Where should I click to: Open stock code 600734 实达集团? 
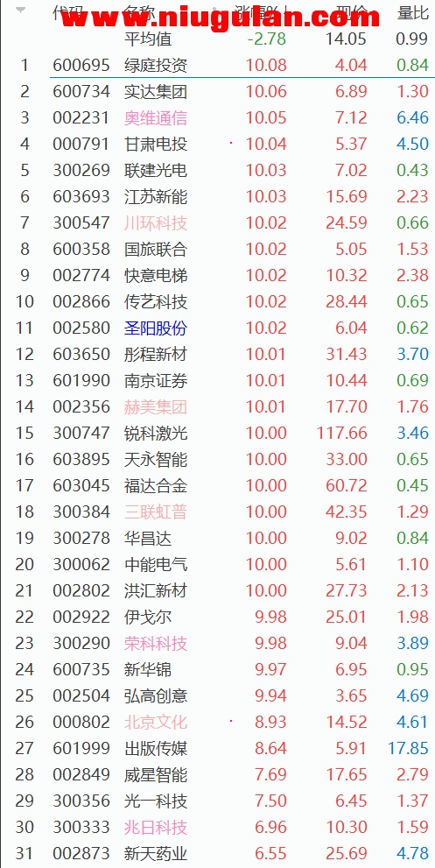(81, 91)
